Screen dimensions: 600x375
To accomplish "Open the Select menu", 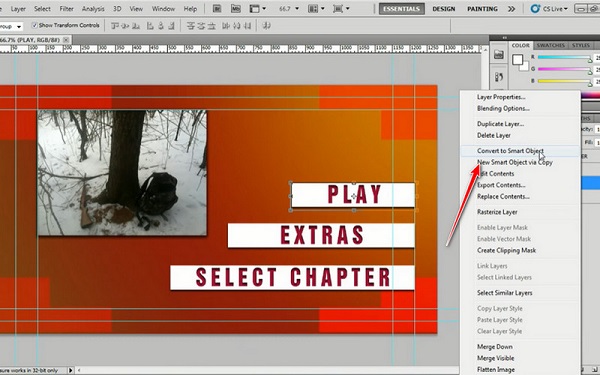I will [x=42, y=8].
